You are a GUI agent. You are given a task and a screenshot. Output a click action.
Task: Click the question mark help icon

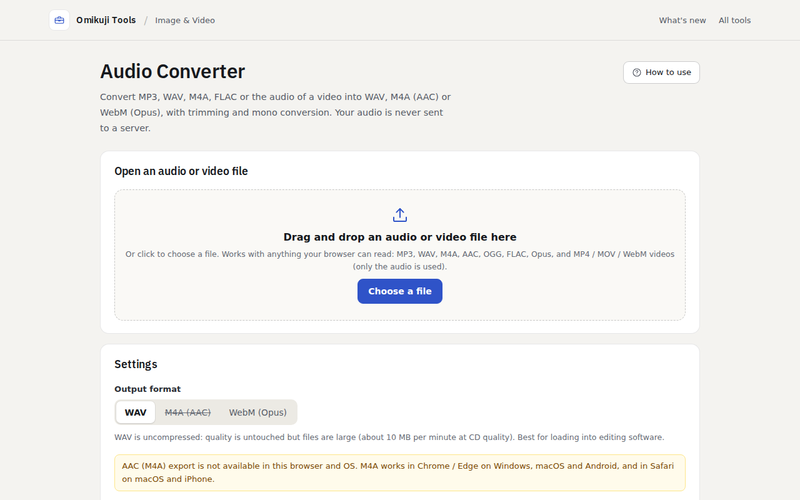coord(636,72)
